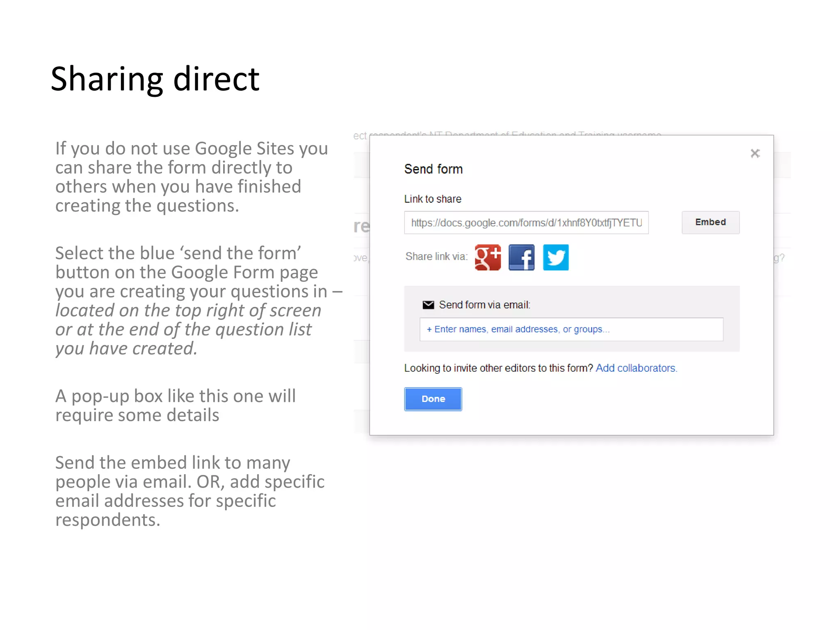Click the envelope icon beside Send form via email
Viewport: 840px width, 630px height.
pyautogui.click(x=428, y=305)
